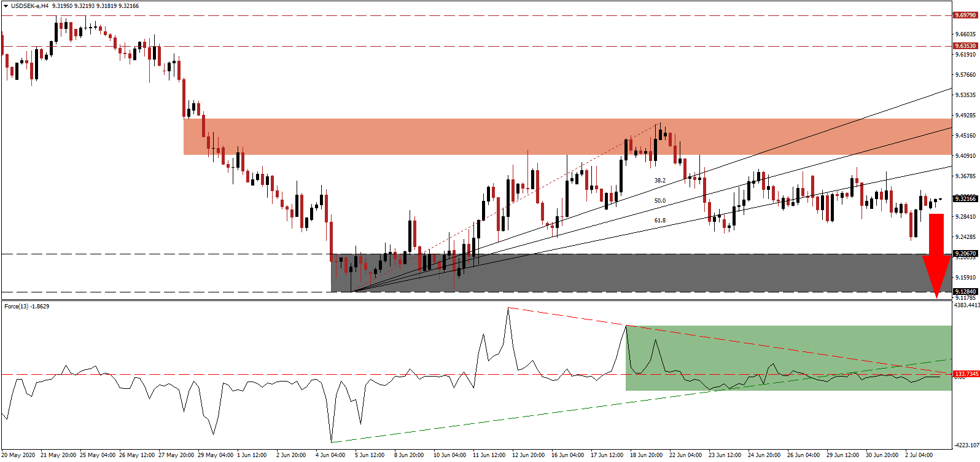Select the 9.69790 red price label
Screen dimensions: 980x462
(x=965, y=15)
